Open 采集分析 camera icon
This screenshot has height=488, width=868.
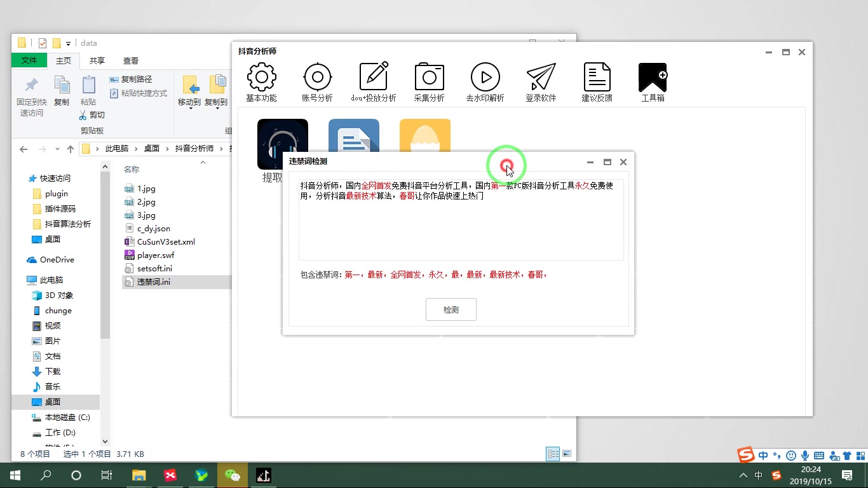(429, 78)
